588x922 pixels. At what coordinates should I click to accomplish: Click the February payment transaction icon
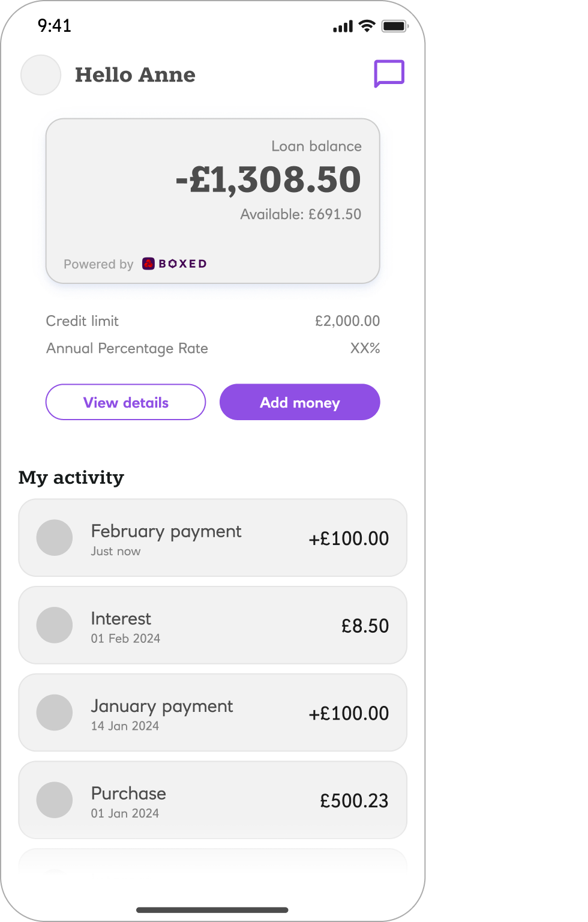55,538
